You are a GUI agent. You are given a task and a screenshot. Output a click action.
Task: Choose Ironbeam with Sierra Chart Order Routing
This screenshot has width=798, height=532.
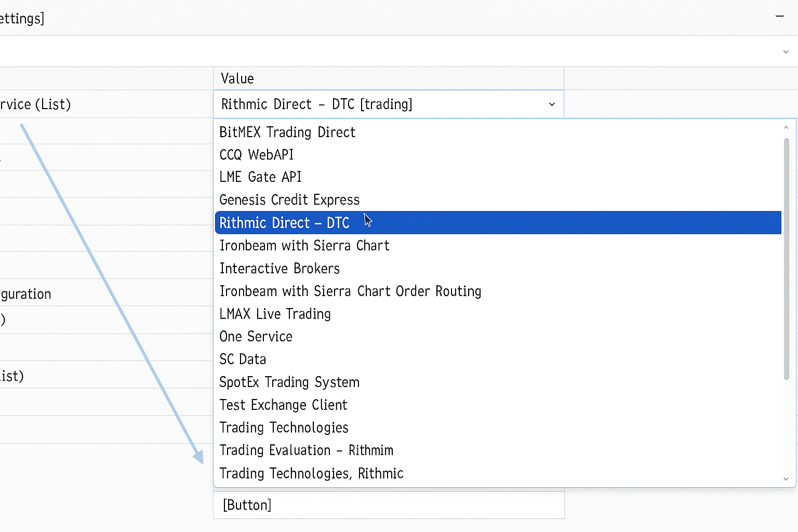(498, 291)
